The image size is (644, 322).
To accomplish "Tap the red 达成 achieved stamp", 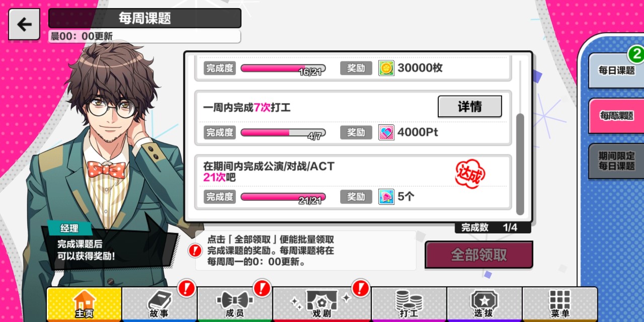I will [470, 174].
